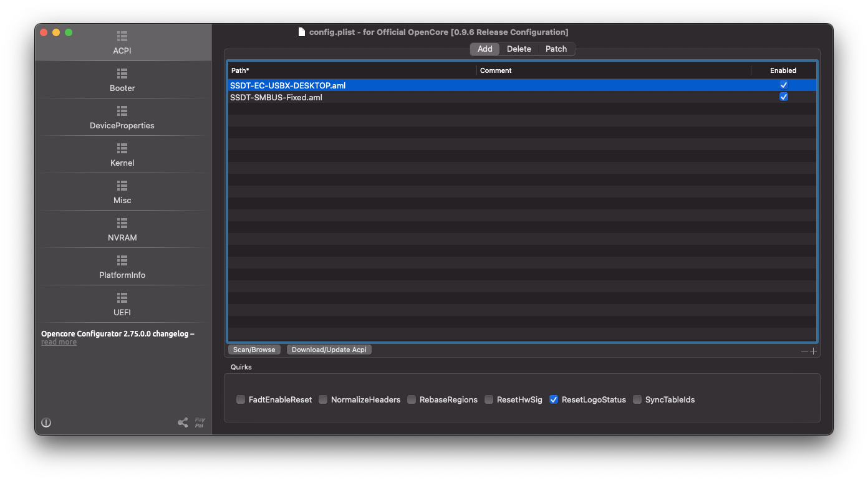Open the Kernel settings section

coord(122,155)
